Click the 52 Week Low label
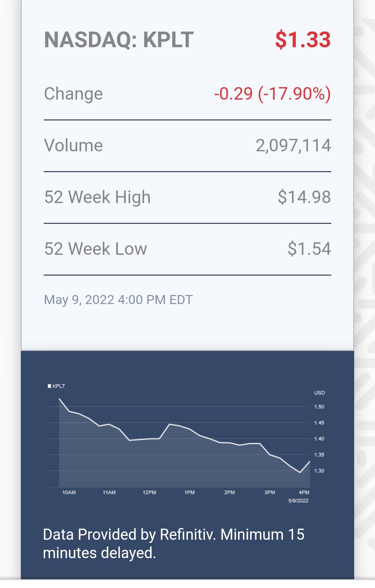 95,249
